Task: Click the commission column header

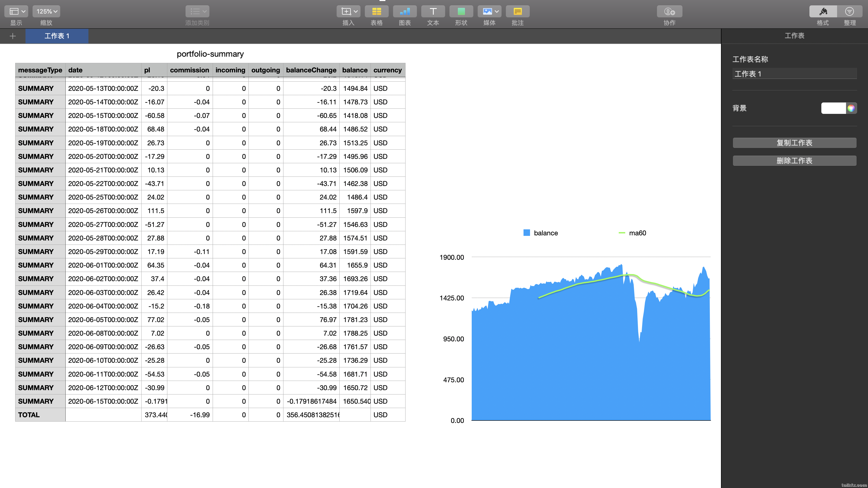Action: pos(190,70)
